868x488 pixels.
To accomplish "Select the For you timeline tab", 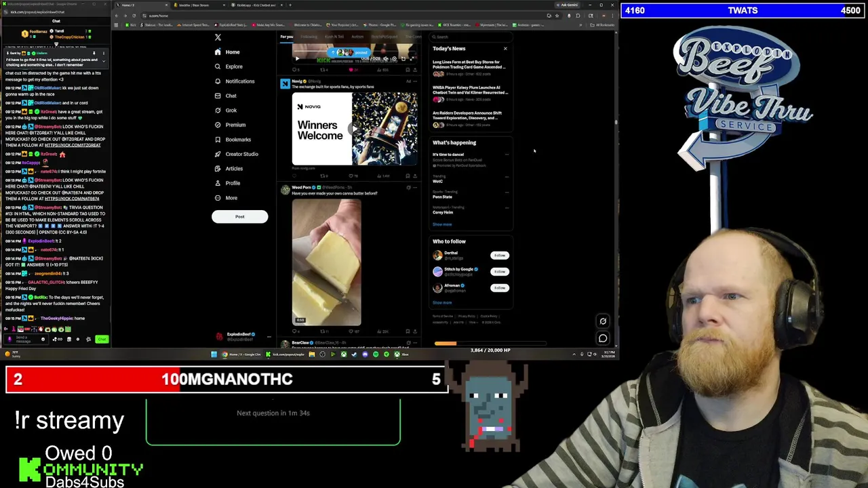I will [x=287, y=37].
